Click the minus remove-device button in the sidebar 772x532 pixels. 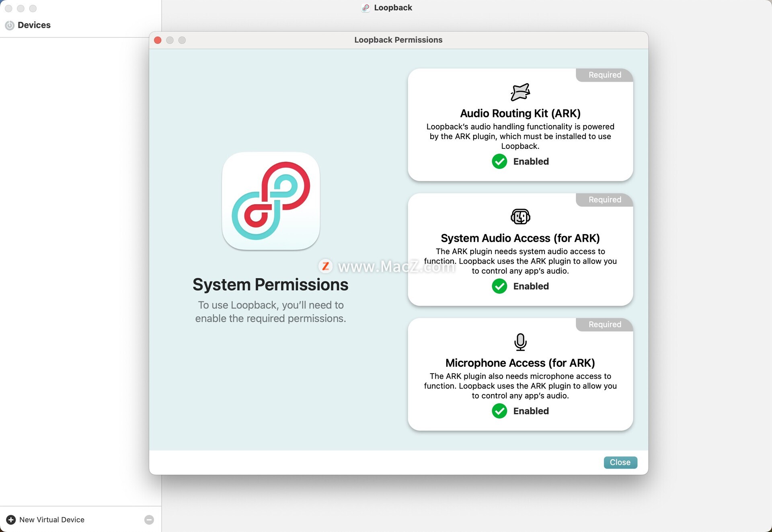coord(149,520)
